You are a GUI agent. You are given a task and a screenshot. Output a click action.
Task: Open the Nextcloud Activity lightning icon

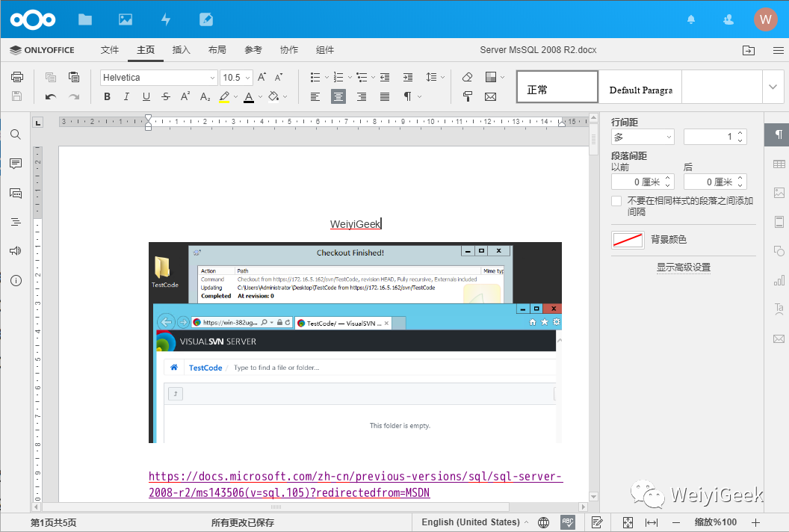click(166, 19)
